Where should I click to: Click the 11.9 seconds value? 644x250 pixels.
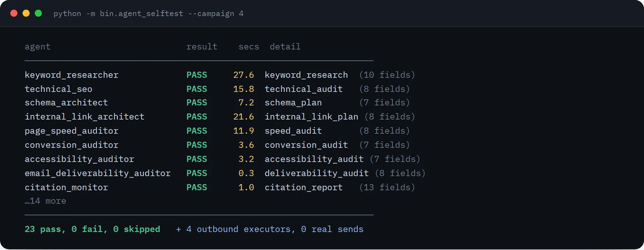(244, 131)
